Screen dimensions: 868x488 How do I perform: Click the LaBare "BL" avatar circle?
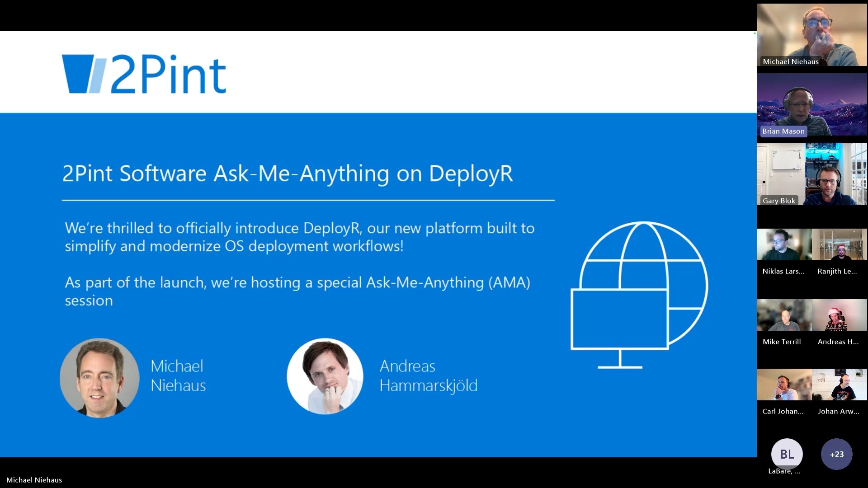coord(787,454)
